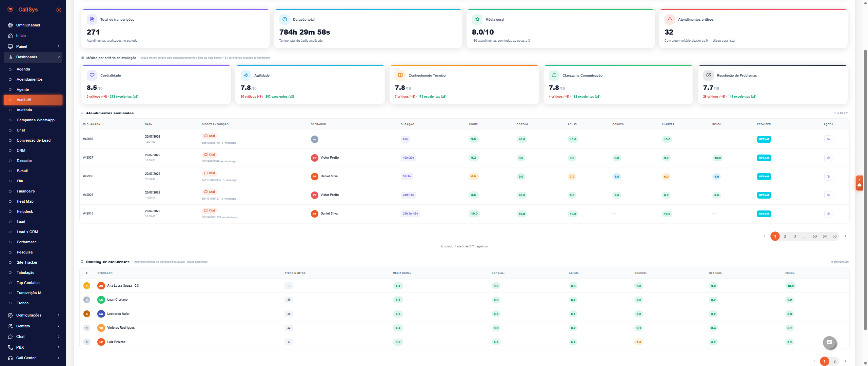Viewport: 868px width, 366px height.
Task: Go to page 2 of ranking
Action: tap(834, 361)
